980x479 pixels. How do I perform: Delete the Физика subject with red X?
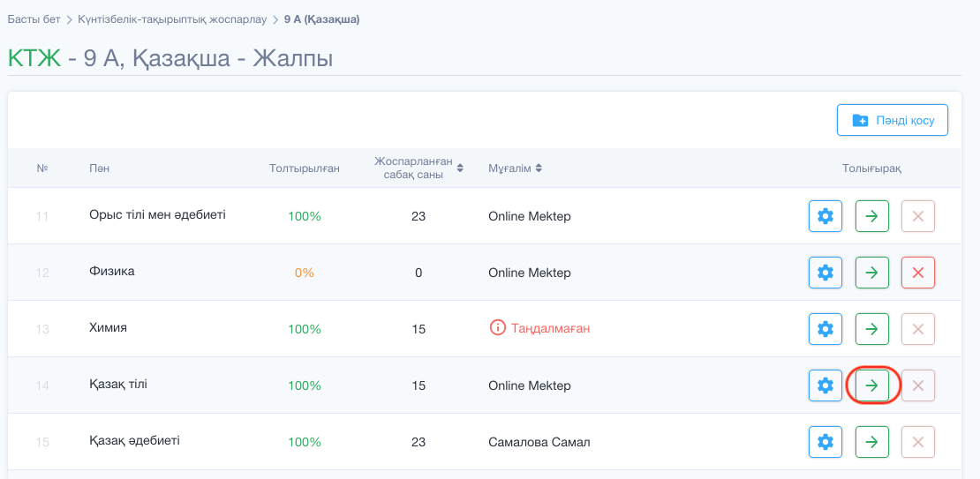click(918, 273)
